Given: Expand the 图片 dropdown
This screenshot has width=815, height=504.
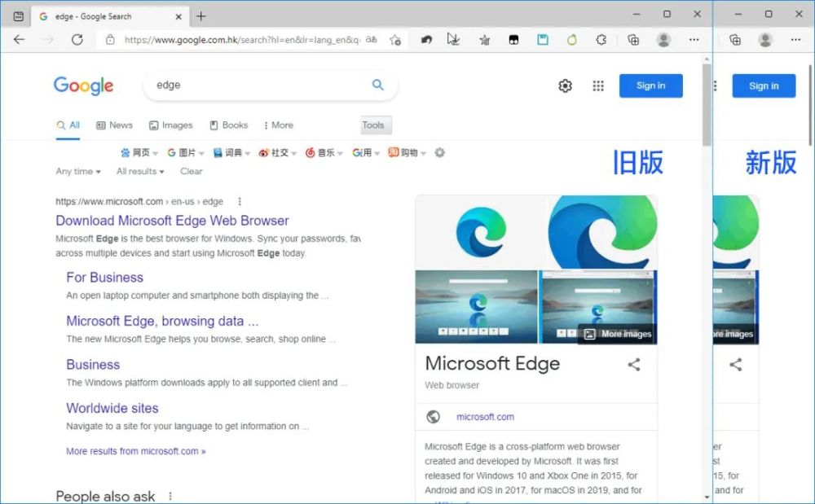Looking at the screenshot, I should point(186,152).
